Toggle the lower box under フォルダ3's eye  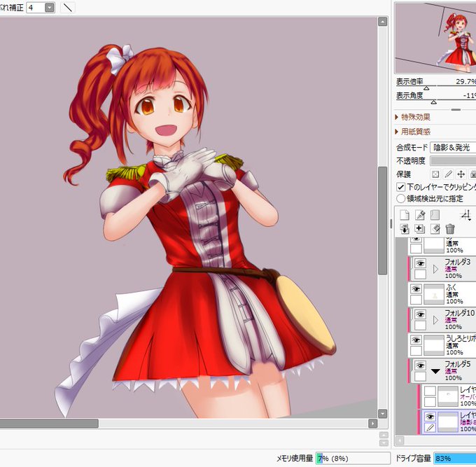click(x=420, y=274)
